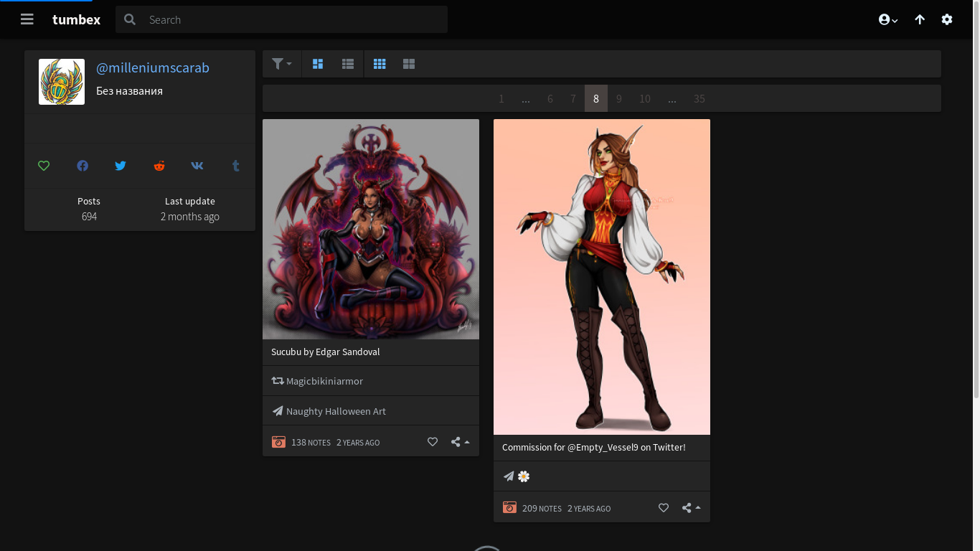Click 'Sucubu by Edgar Sandoval' caption
Viewport: 980px width, 551px height.
coord(326,352)
